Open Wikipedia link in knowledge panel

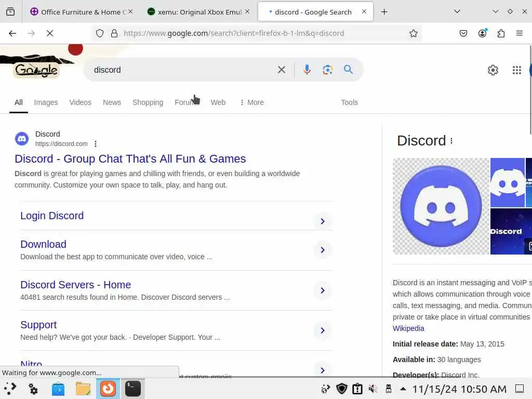(408, 328)
